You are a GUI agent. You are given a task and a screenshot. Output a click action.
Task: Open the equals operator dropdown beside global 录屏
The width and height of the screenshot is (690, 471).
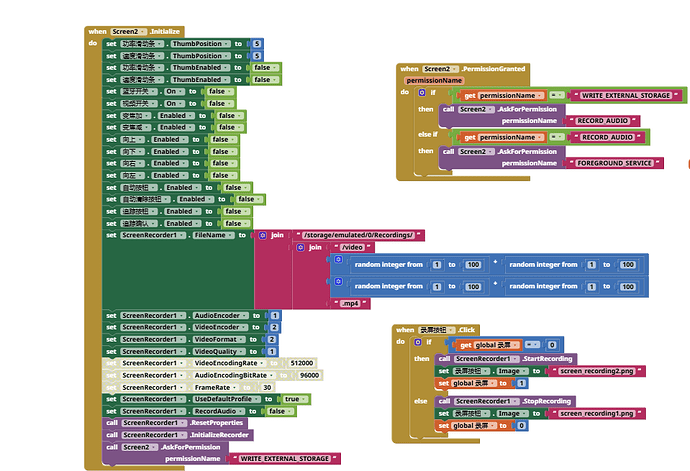(x=532, y=345)
